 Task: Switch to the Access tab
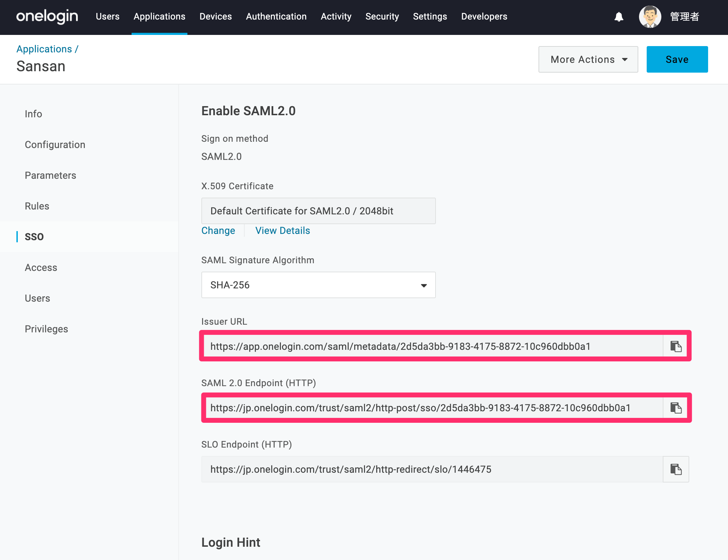[x=41, y=267]
